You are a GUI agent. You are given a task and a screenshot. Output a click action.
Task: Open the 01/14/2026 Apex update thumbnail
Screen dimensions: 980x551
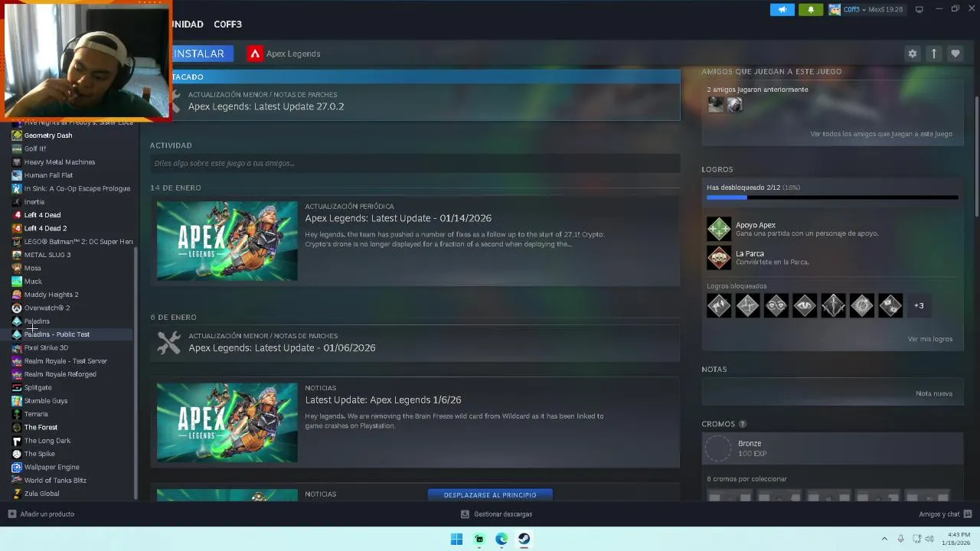[227, 240]
